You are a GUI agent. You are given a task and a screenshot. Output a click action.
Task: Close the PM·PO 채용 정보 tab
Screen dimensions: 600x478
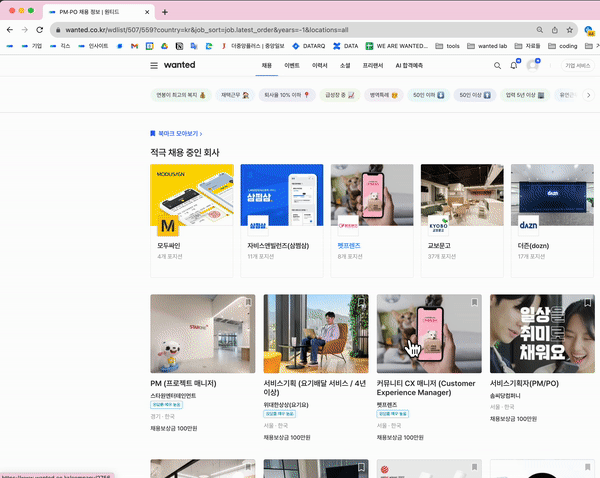[x=147, y=12]
